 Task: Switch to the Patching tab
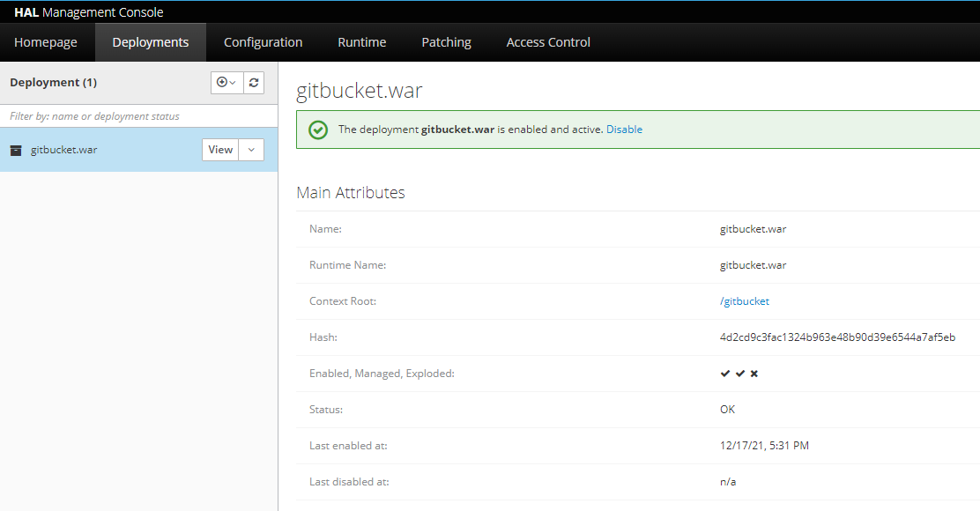(446, 42)
